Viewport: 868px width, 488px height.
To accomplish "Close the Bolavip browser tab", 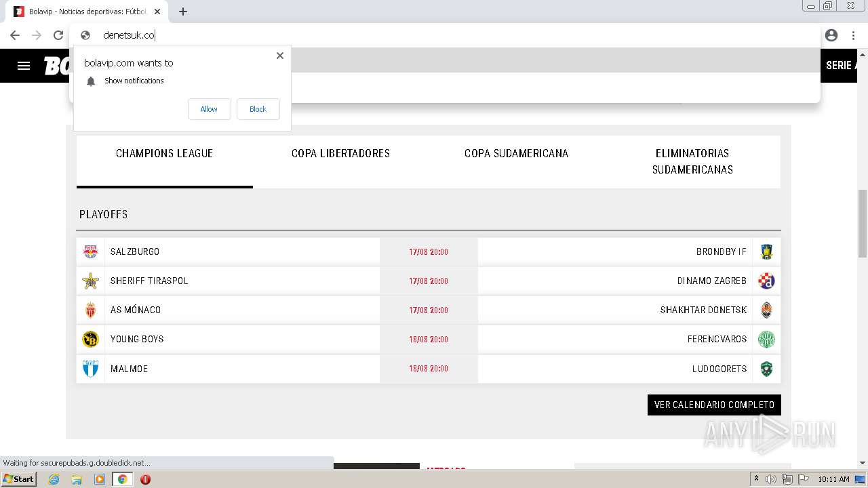I will 157,12.
